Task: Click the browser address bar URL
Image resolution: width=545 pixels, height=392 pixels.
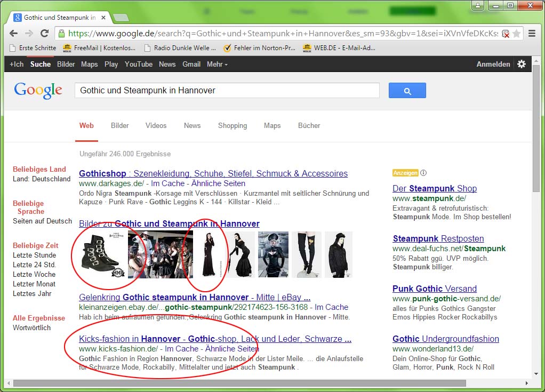Action: [283, 34]
